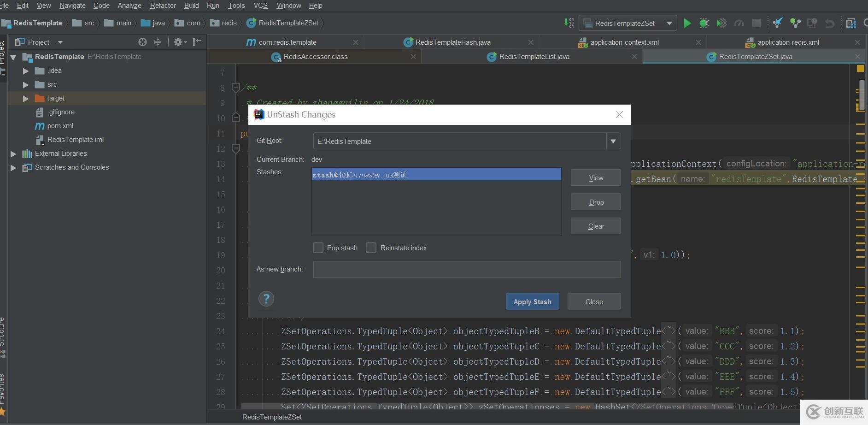
Task: Click the As new branch input field
Action: (x=467, y=269)
